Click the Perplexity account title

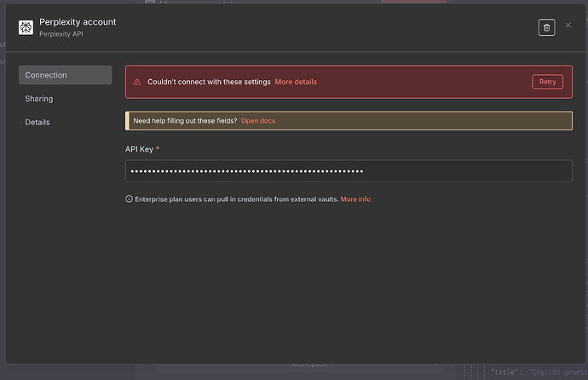click(x=78, y=22)
